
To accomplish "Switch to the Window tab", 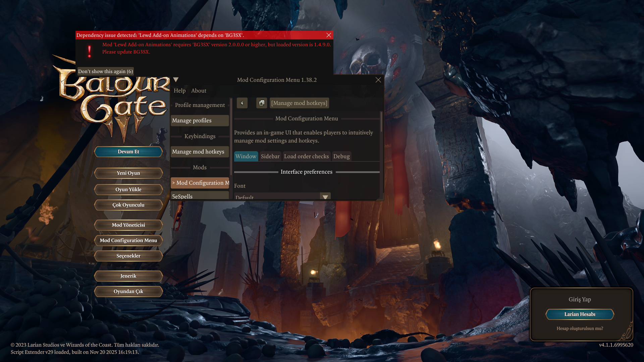I will pyautogui.click(x=246, y=156).
